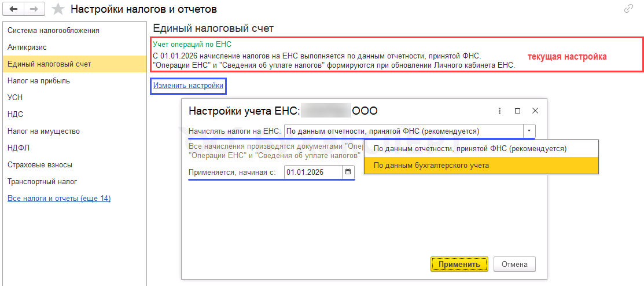The width and height of the screenshot is (644, 286).
Task: Choose По данным бухгалтерского учета option
Action: 481,165
